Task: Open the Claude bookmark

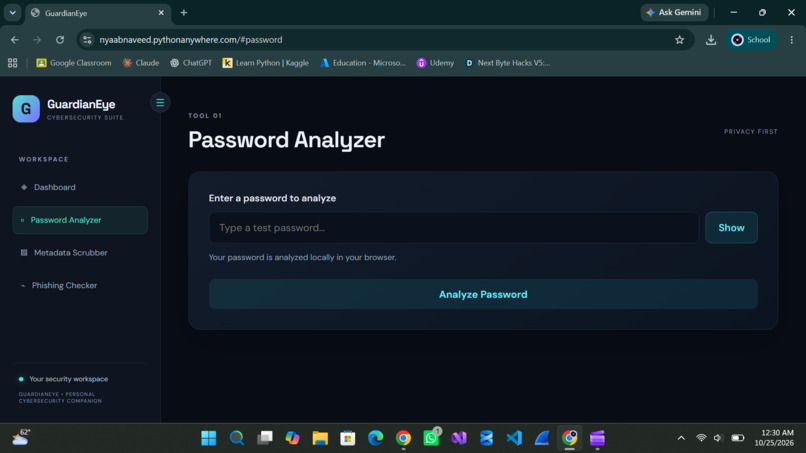Action: click(x=141, y=63)
